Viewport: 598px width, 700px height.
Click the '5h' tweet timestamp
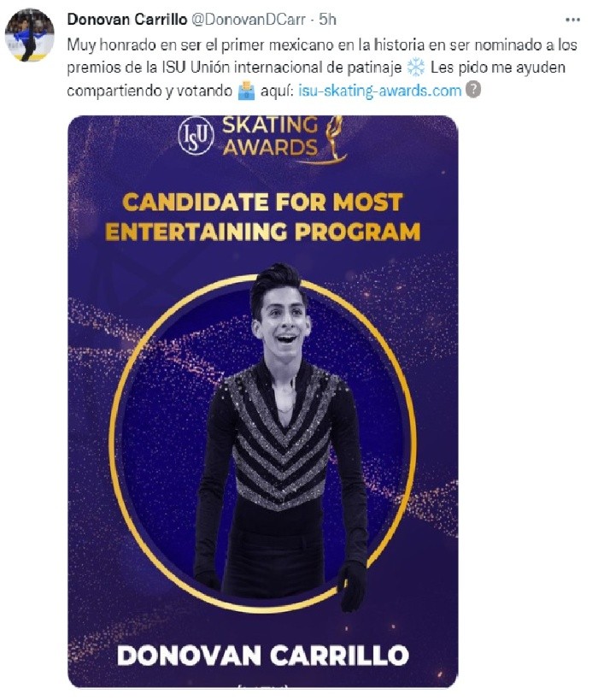pyautogui.click(x=327, y=19)
